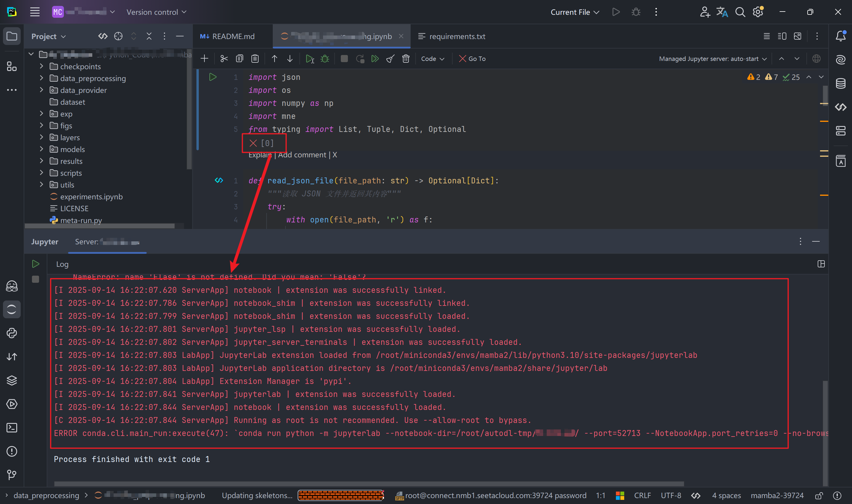This screenshot has width=852, height=504.
Task: Open Code With Me add-user icon
Action: [x=705, y=12]
